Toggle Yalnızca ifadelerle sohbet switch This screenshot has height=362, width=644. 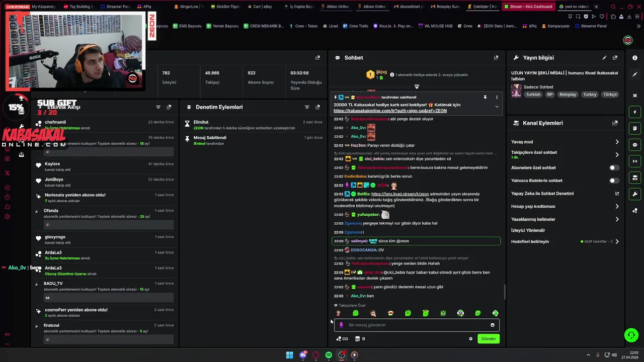point(614,180)
